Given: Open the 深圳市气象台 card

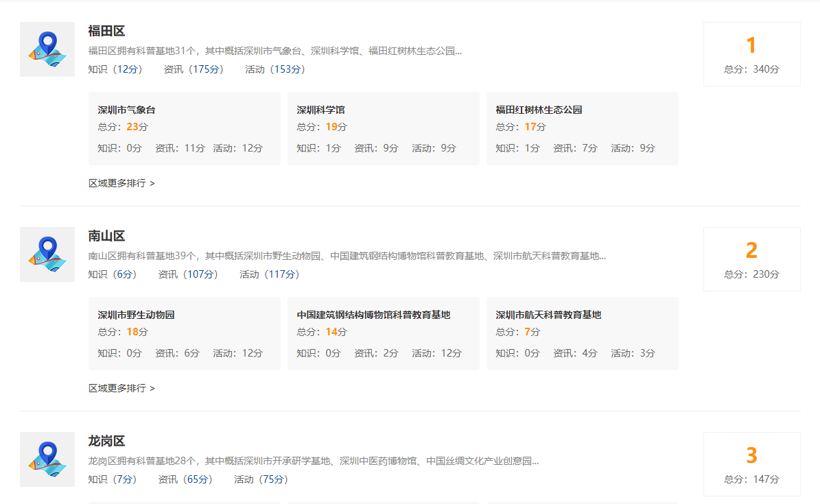Looking at the screenshot, I should [184, 128].
